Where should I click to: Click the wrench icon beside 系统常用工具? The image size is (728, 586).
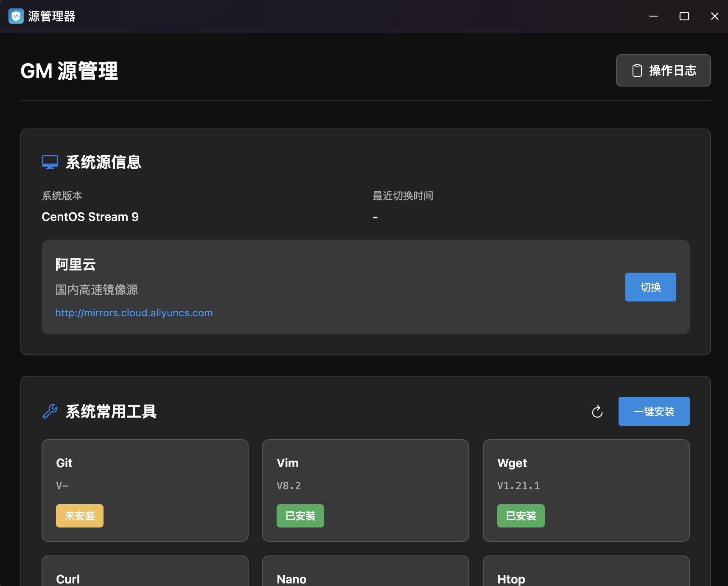point(50,411)
